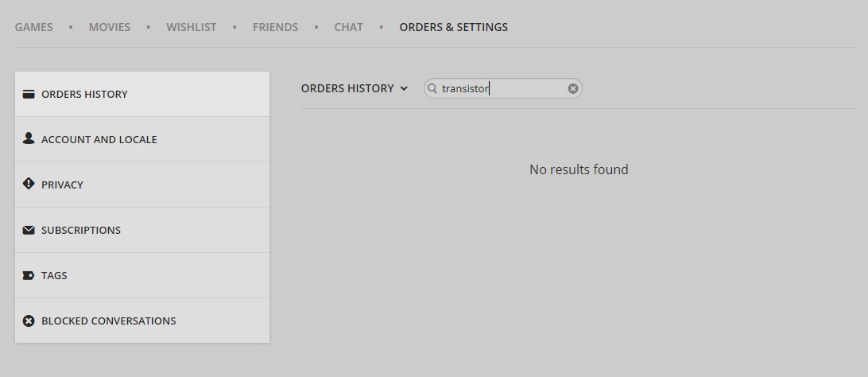Expand the Orders History dropdown chevron

[404, 88]
